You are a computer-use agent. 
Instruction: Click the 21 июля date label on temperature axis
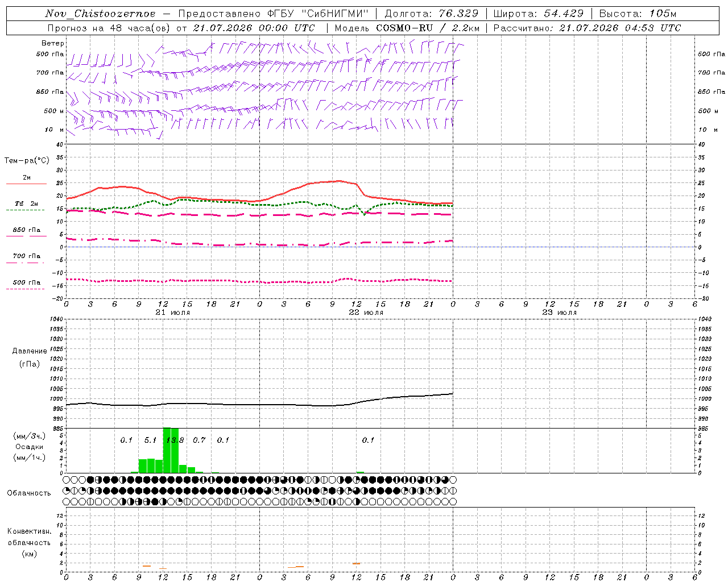point(173,313)
